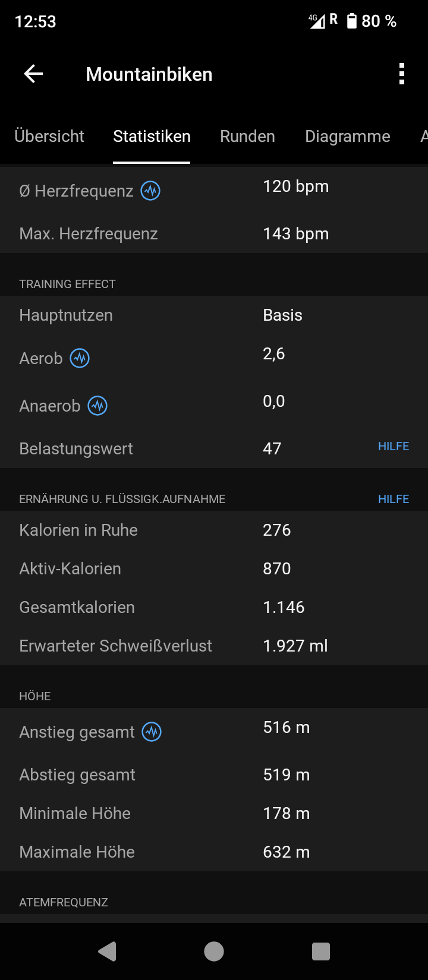Tap the Gesamtkalorien row
This screenshot has height=980, width=428.
pos(214,608)
